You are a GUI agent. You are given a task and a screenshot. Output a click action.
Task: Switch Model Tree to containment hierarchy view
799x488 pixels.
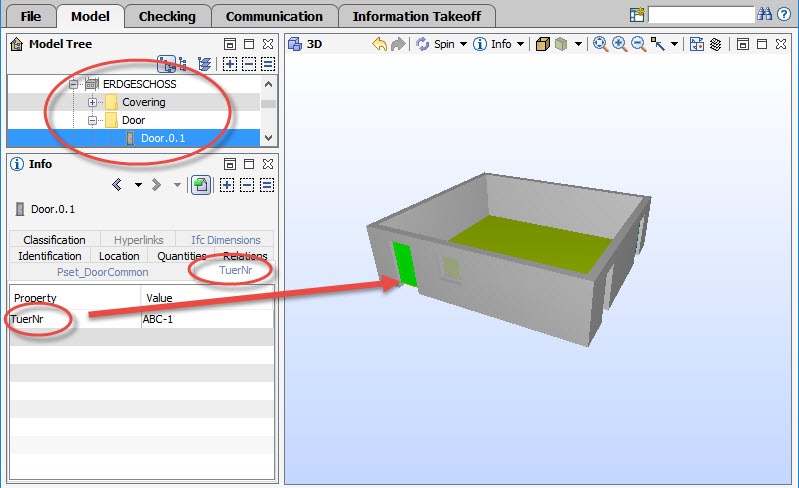[x=166, y=64]
